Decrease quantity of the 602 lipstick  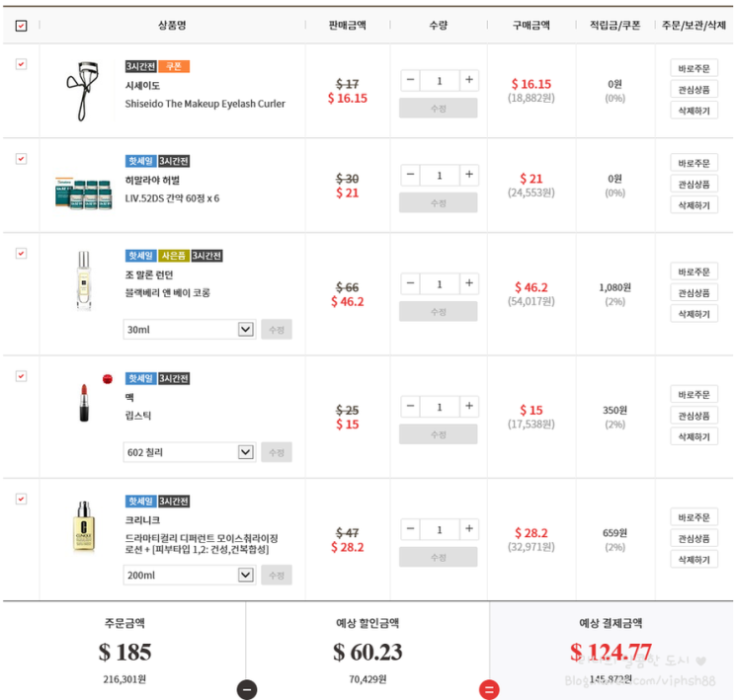coord(411,406)
